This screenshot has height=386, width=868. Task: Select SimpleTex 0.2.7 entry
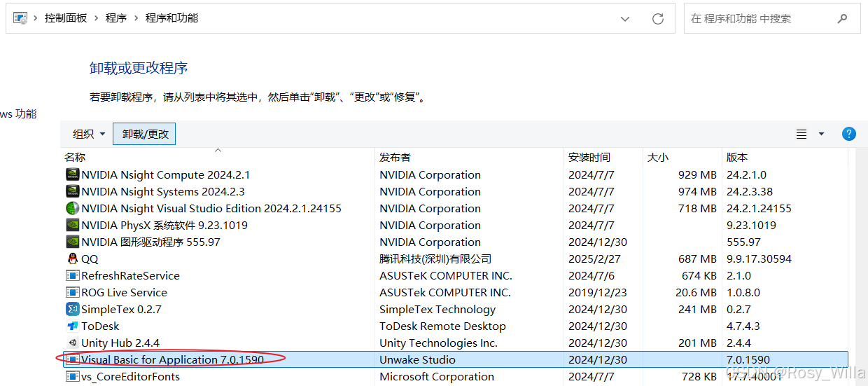point(121,310)
